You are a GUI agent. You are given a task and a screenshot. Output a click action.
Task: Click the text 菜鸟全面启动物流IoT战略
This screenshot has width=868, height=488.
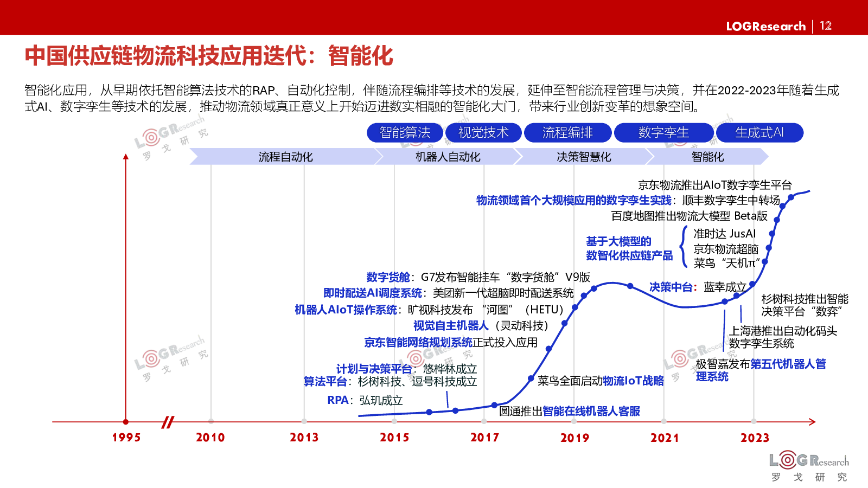(601, 381)
